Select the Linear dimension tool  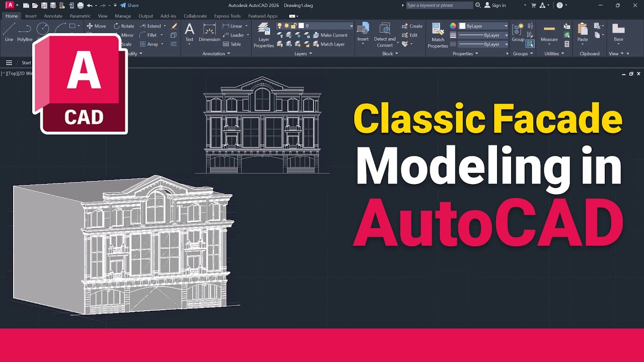232,26
